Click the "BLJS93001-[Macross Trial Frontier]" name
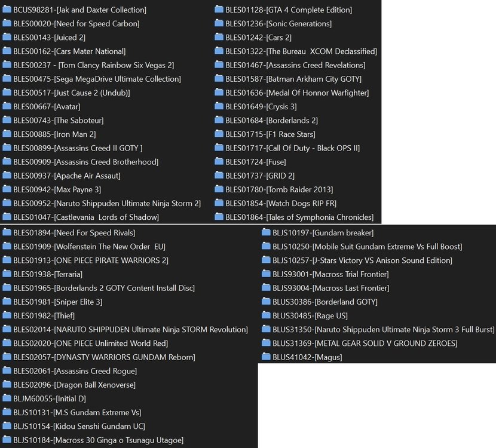This screenshot has width=496, height=448. click(330, 274)
